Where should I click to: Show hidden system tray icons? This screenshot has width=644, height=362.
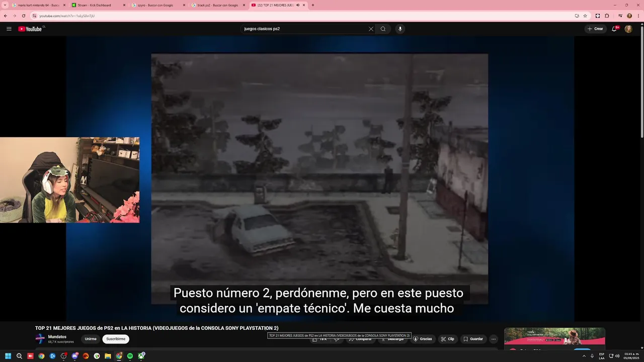(x=584, y=356)
